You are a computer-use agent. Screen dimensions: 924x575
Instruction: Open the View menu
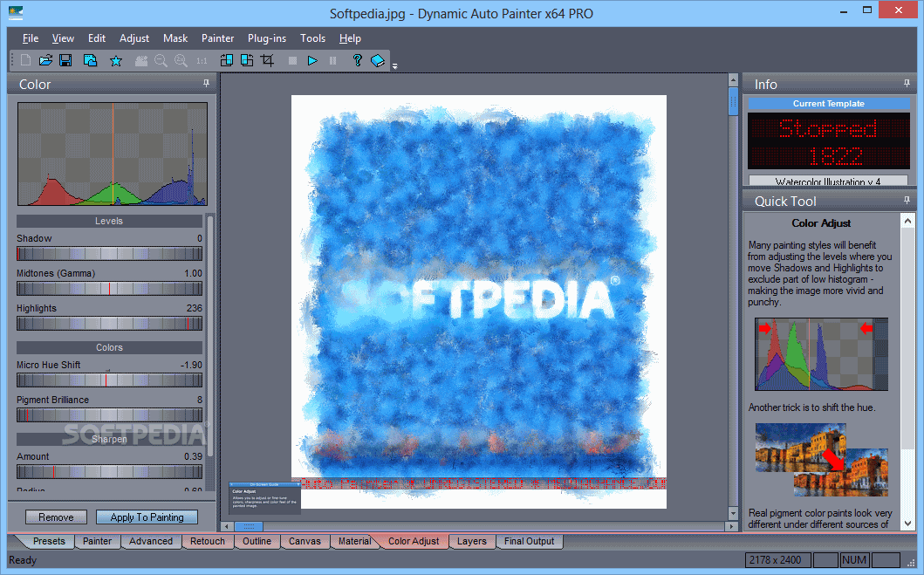click(x=63, y=38)
